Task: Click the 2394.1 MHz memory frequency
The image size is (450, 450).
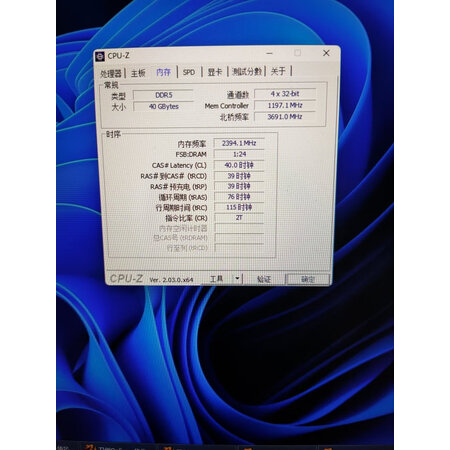Action: click(x=239, y=143)
